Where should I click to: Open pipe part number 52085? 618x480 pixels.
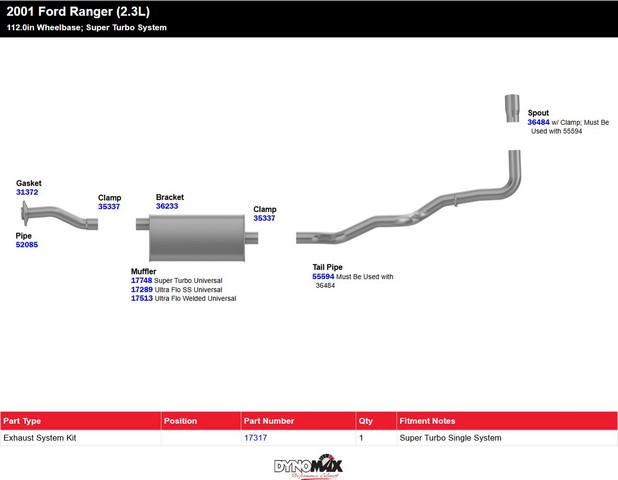click(27, 245)
